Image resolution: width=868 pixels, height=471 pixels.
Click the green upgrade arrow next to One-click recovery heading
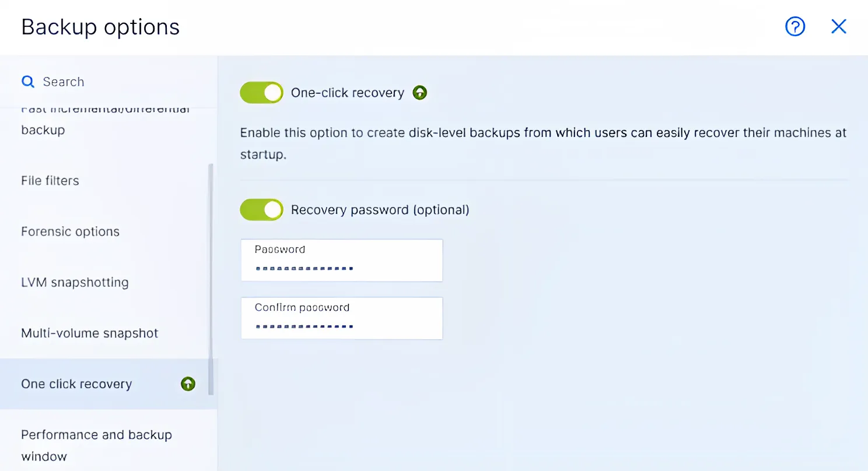click(x=419, y=92)
